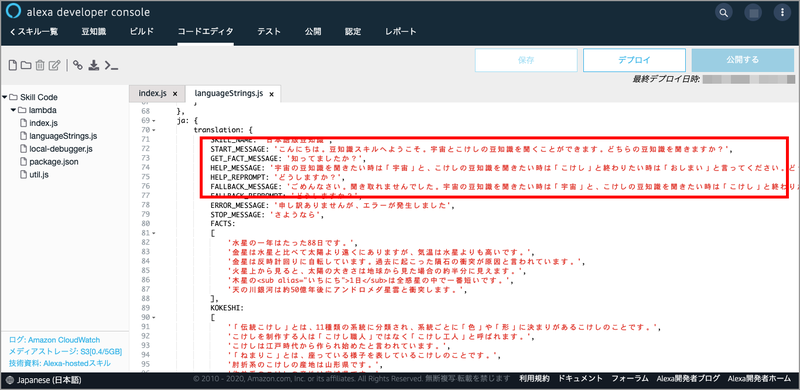Screen dimensions: 800x390
Task: Go back to スキル一覧
Action: 34,32
